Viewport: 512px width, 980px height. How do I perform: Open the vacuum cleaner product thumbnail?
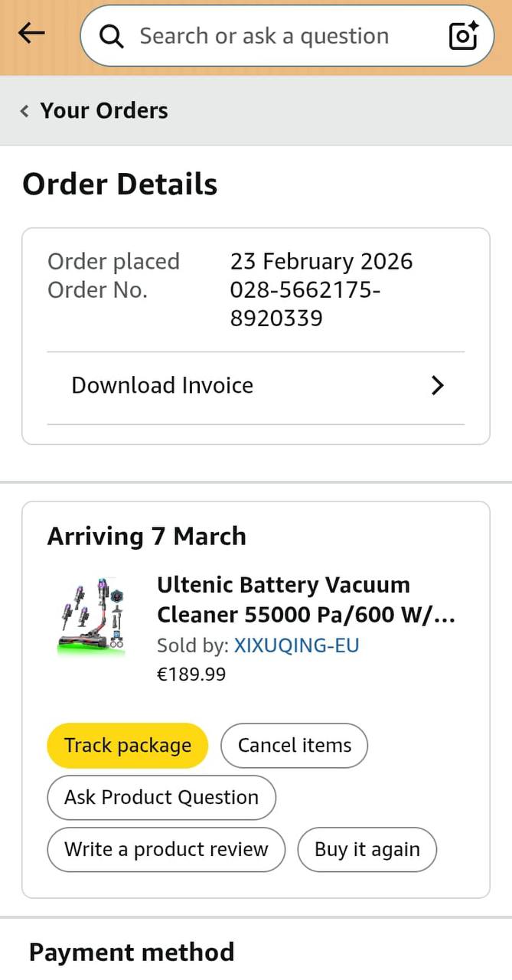point(92,616)
